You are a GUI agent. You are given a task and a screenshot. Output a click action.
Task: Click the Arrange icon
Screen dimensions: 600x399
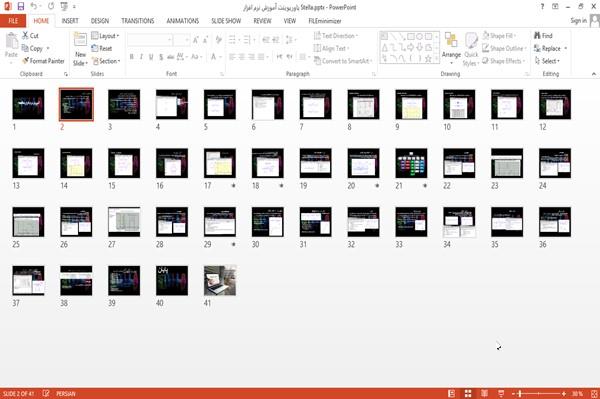point(451,41)
